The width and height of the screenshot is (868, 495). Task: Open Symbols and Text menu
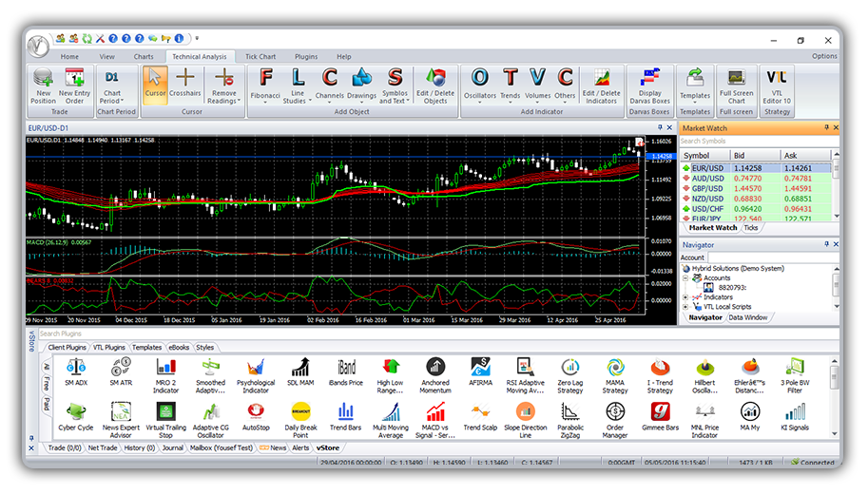coord(395,86)
